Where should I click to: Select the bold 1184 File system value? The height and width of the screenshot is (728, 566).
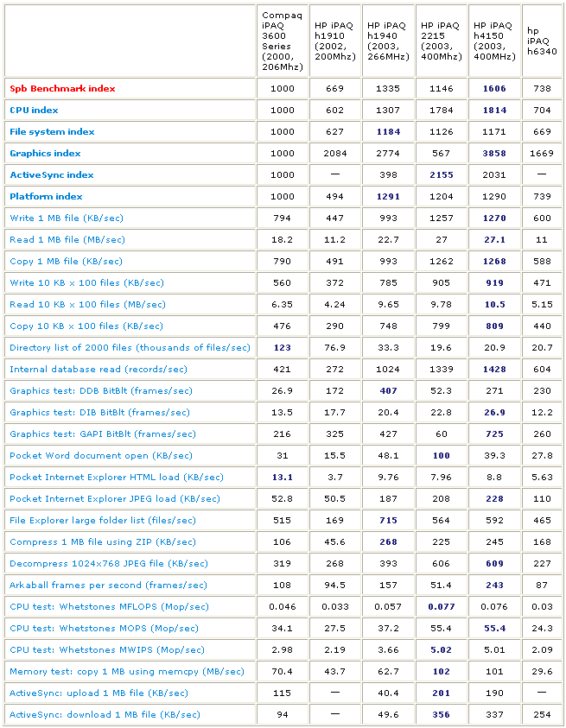[x=389, y=132]
